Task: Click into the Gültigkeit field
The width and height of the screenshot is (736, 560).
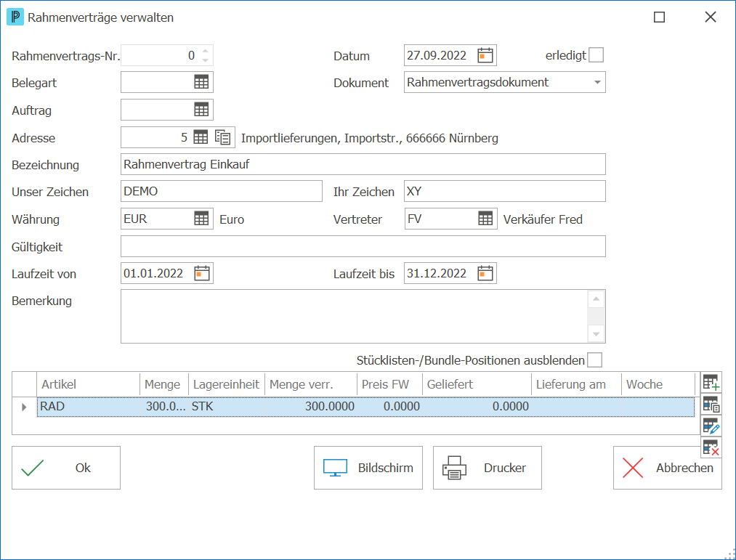Action: 363,246
